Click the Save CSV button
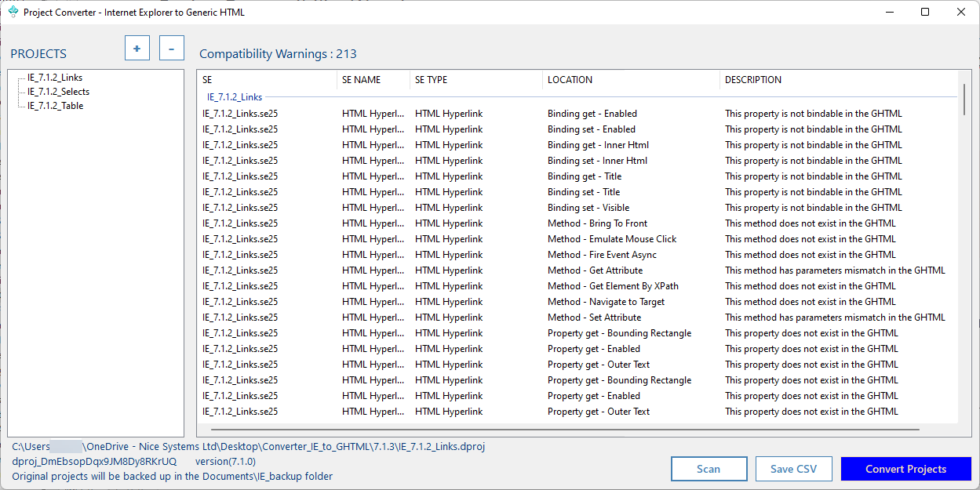This screenshot has height=490, width=980. tap(793, 469)
